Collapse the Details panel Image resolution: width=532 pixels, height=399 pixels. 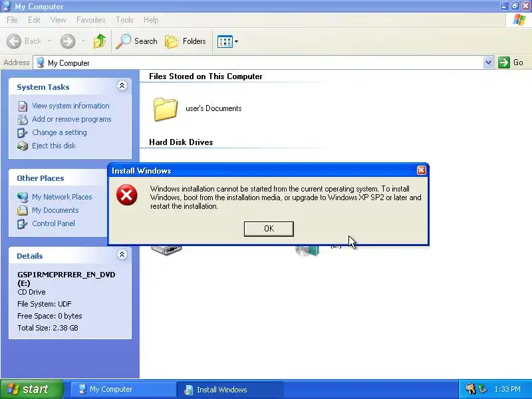(122, 255)
